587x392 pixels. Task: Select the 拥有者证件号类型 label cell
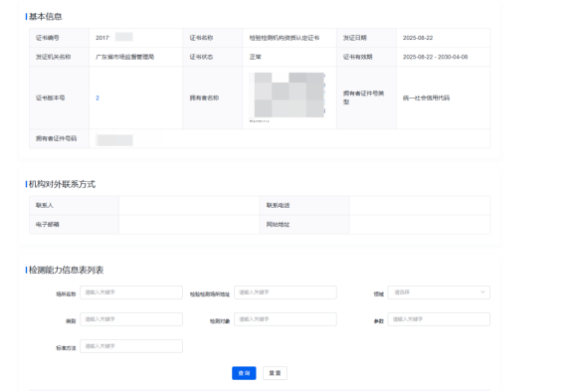point(366,98)
